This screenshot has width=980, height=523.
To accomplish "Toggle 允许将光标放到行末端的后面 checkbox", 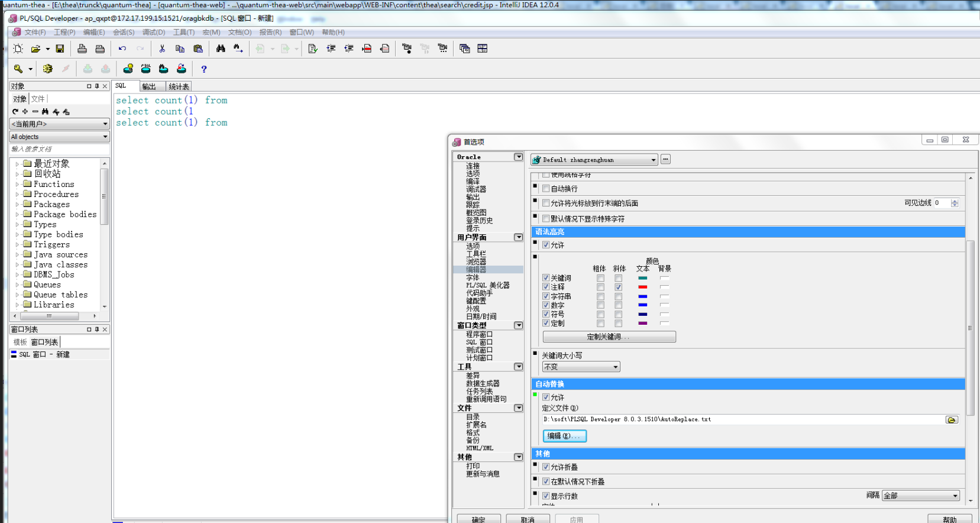I will click(x=546, y=203).
